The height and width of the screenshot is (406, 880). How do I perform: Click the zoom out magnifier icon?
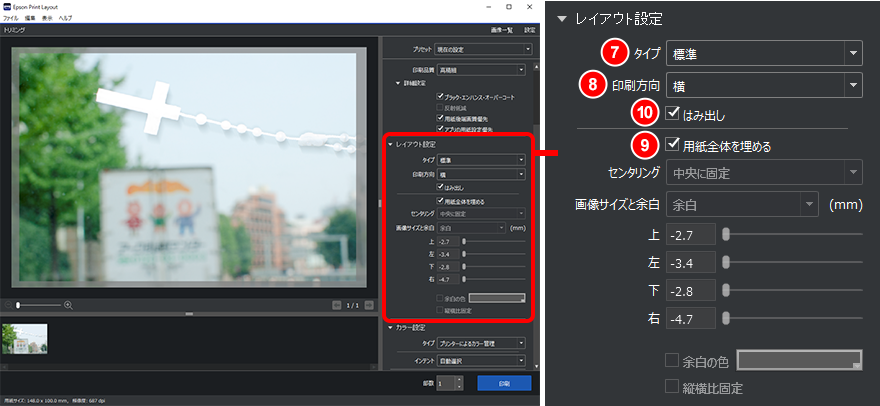11,304
